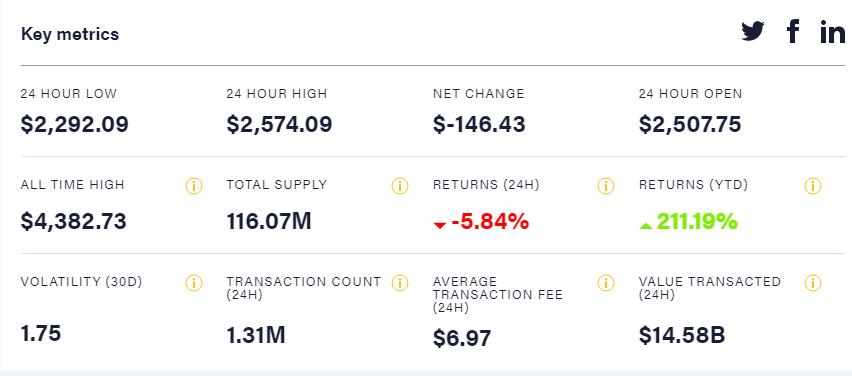
Task: Select the all time high value $4,382.73
Action: coord(73,222)
